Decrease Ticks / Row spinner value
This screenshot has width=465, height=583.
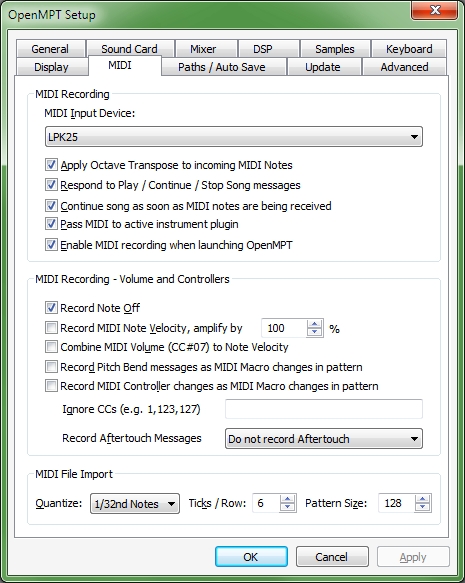(x=287, y=507)
